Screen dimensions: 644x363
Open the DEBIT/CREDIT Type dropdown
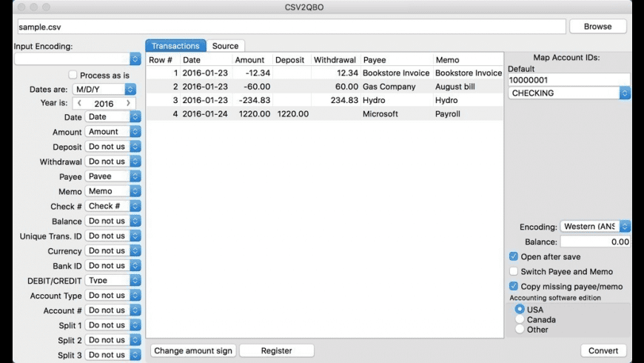point(113,280)
